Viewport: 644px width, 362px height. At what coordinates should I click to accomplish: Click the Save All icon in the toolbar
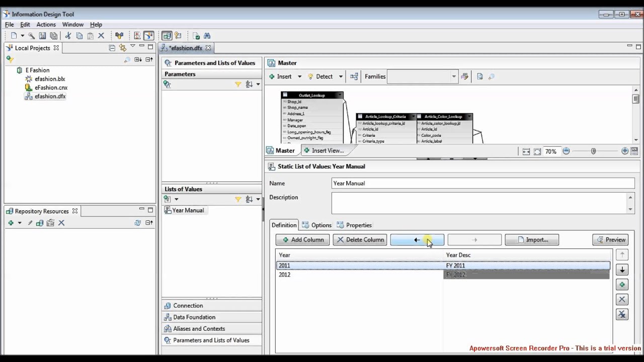coord(54,36)
